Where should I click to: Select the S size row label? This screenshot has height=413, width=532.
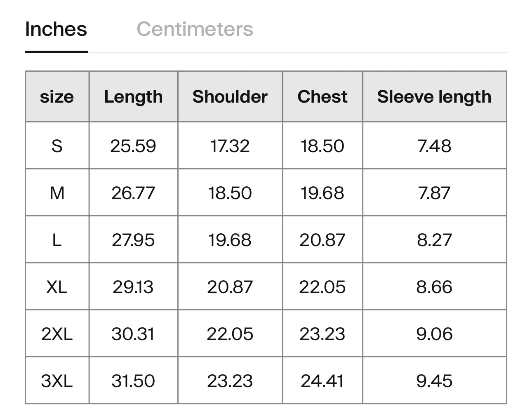(57, 146)
